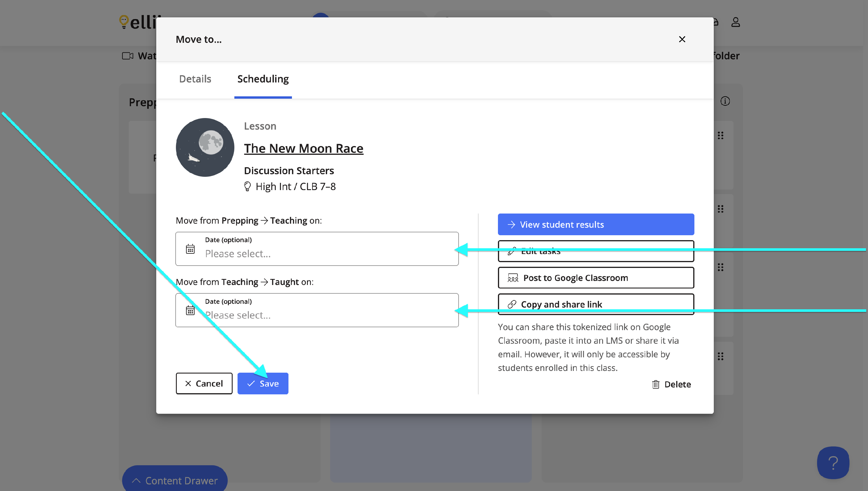868x491 pixels.
Task: Open calendar icon for Teaching date
Action: (x=190, y=249)
